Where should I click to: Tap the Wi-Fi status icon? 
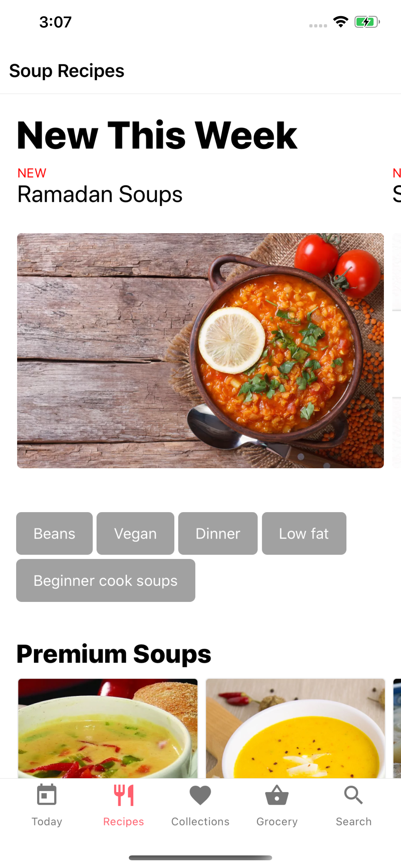point(341,22)
